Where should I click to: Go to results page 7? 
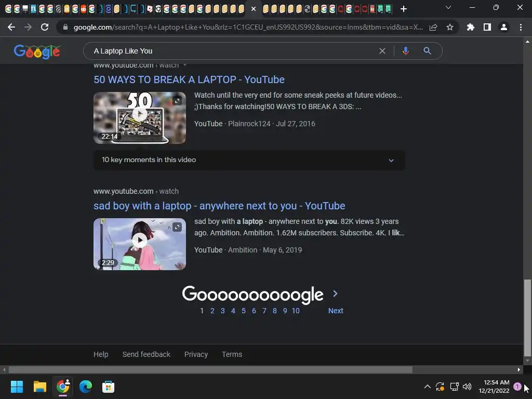pyautogui.click(x=264, y=311)
